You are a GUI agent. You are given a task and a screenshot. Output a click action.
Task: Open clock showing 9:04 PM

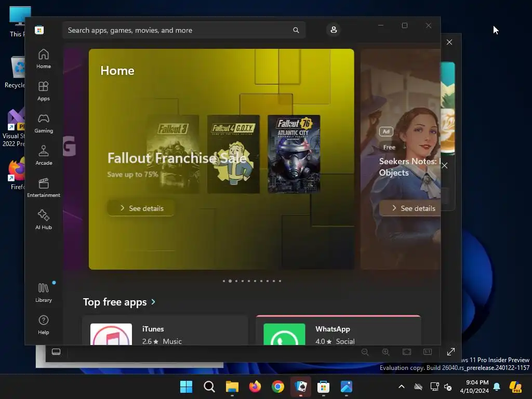tap(474, 387)
